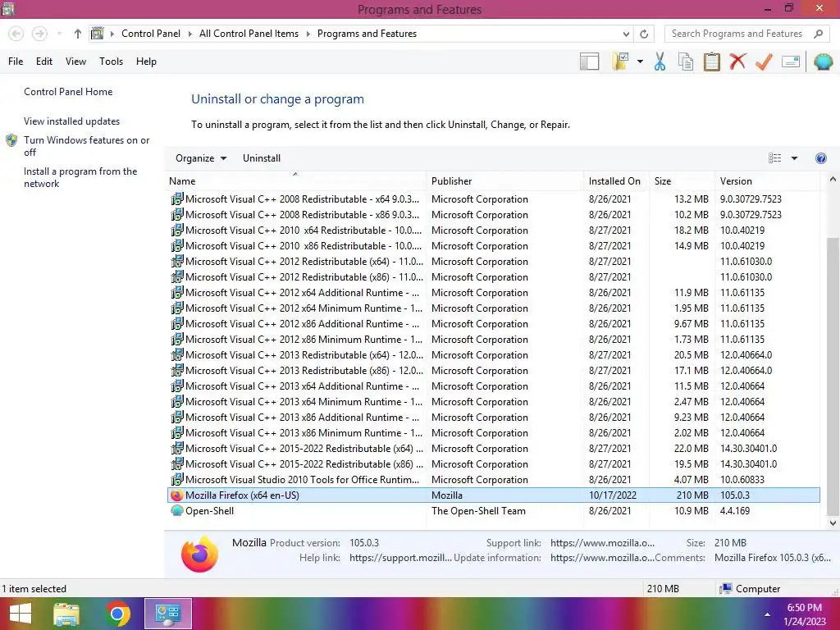The width and height of the screenshot is (840, 630).
Task: Show hidden system tray icons arrow
Action: pos(767,614)
